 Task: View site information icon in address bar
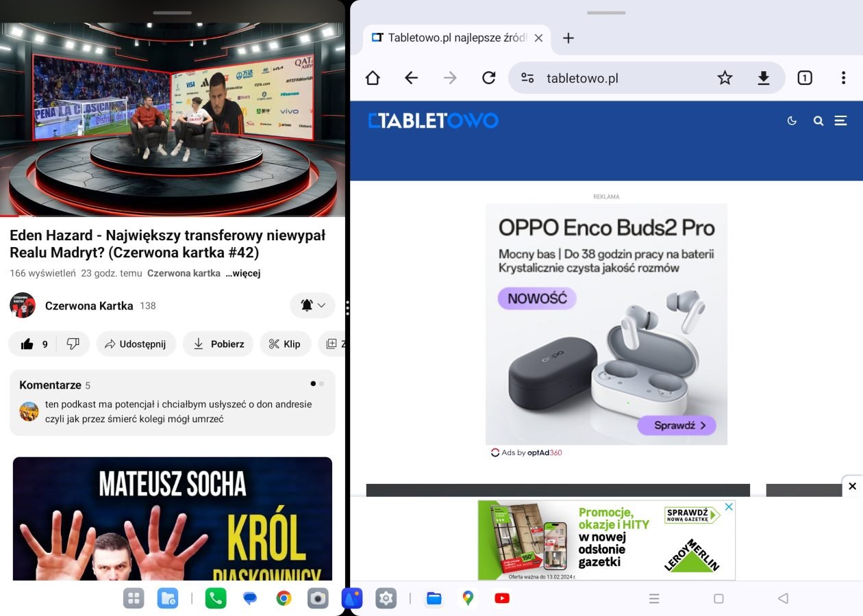pos(527,78)
